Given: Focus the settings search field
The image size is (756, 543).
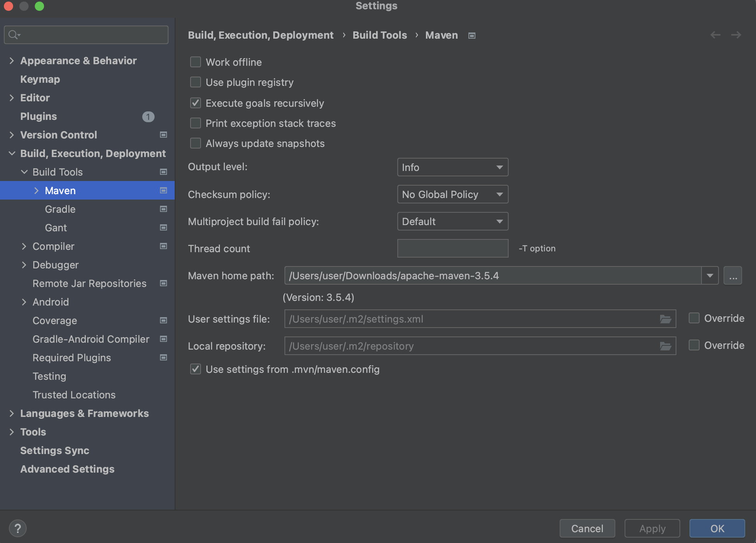Looking at the screenshot, I should pos(86,35).
